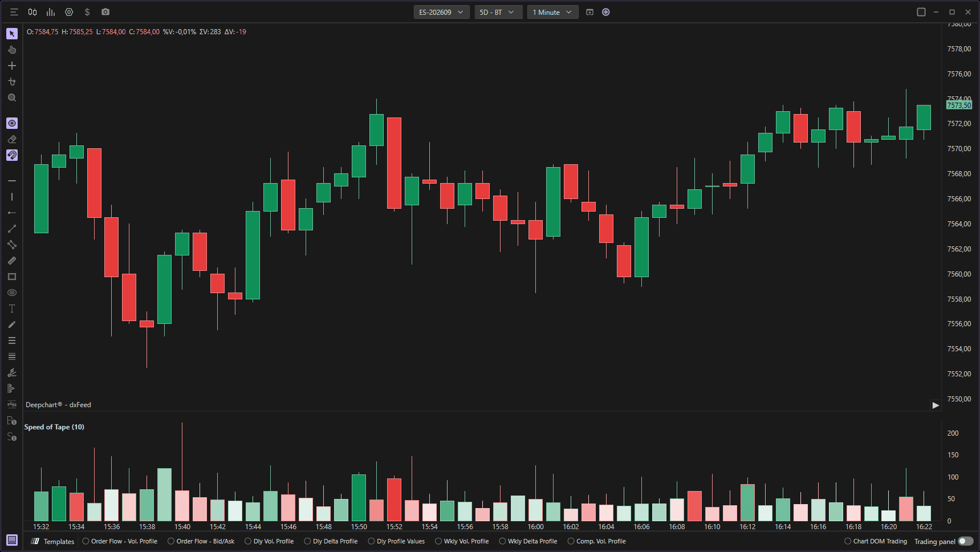Select the ruler measure tool
Screen dimensions: 980x552
pyautogui.click(x=12, y=261)
